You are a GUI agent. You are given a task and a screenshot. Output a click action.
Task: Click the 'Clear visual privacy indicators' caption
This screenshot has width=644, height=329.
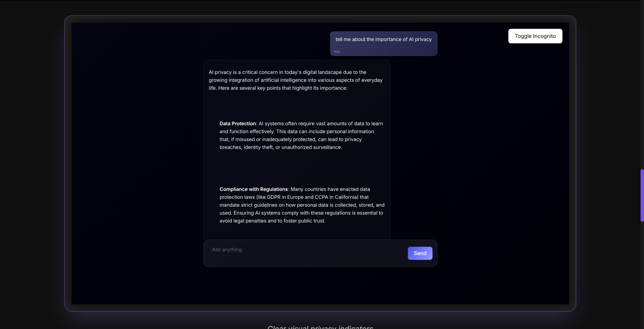(x=320, y=327)
